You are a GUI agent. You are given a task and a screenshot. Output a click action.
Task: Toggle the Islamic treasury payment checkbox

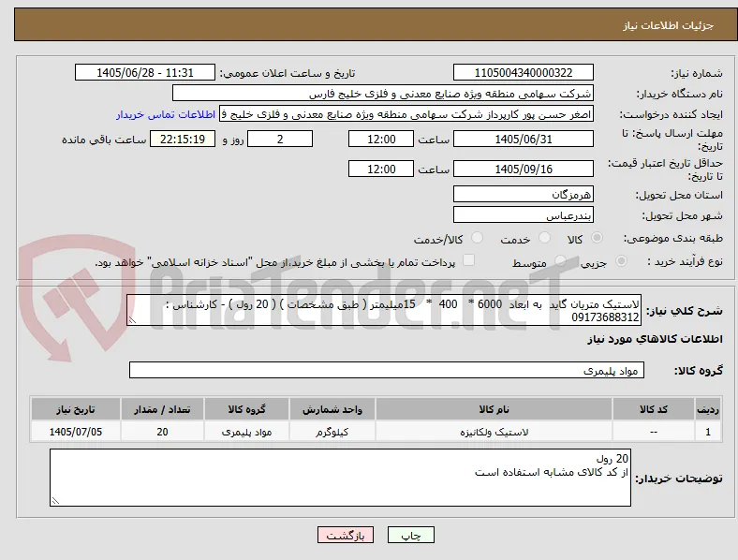469,260
